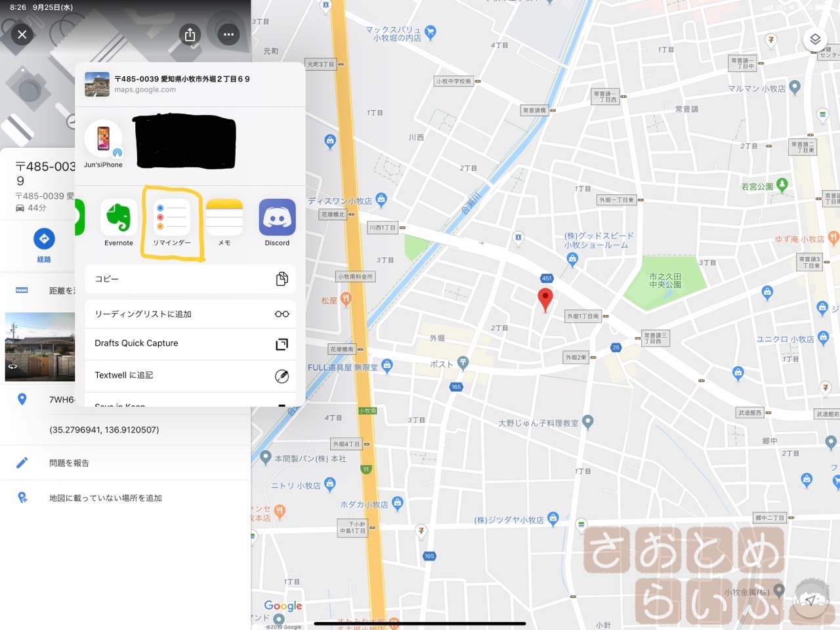Open the street view photo thumbnail

pyautogui.click(x=40, y=347)
